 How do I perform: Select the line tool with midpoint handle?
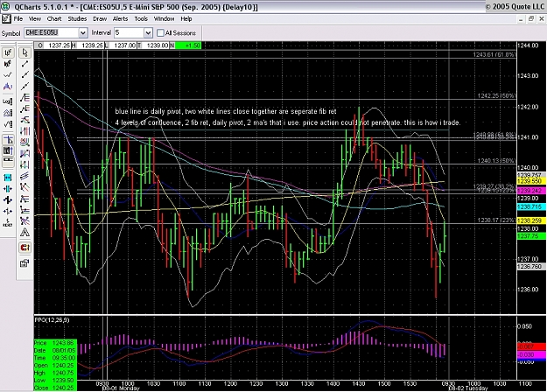coord(25,75)
